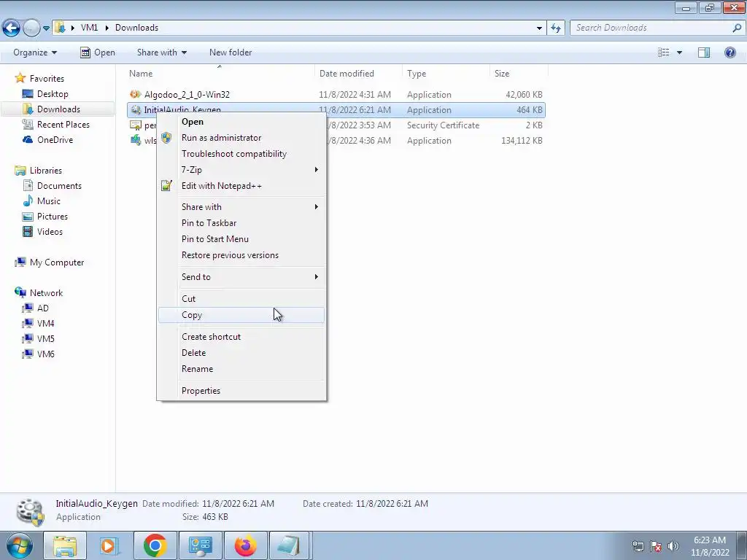This screenshot has width=747, height=560.
Task: Open Windows Media Player taskbar icon
Action: [x=109, y=545]
